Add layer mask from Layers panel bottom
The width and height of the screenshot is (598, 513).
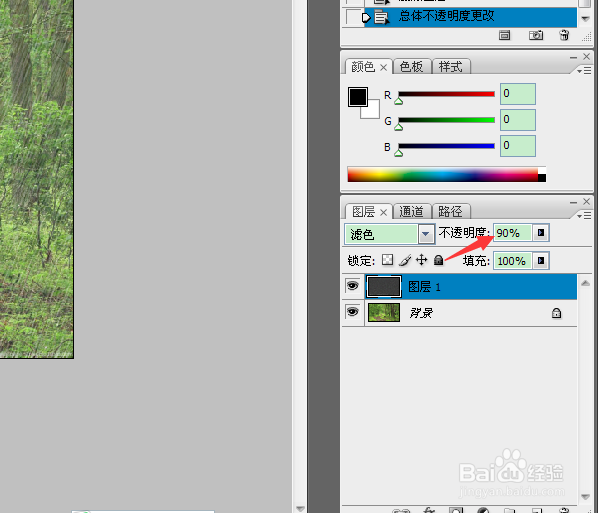pyautogui.click(x=456, y=510)
